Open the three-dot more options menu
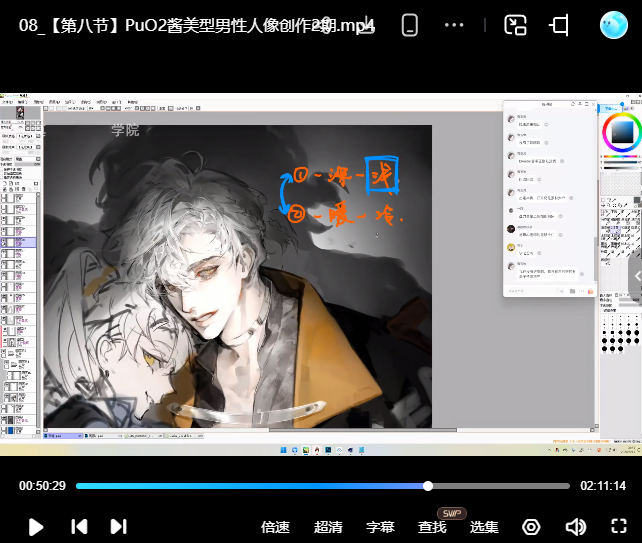This screenshot has width=642, height=543. point(454,26)
